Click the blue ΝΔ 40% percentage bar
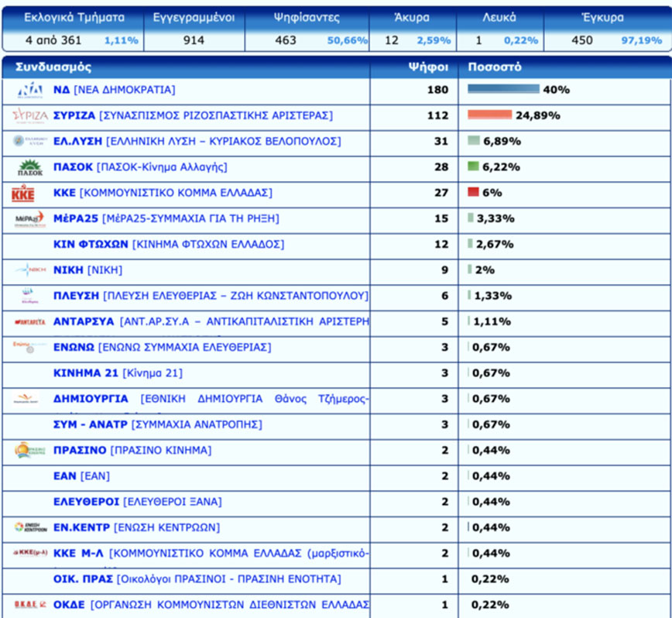 (502, 90)
